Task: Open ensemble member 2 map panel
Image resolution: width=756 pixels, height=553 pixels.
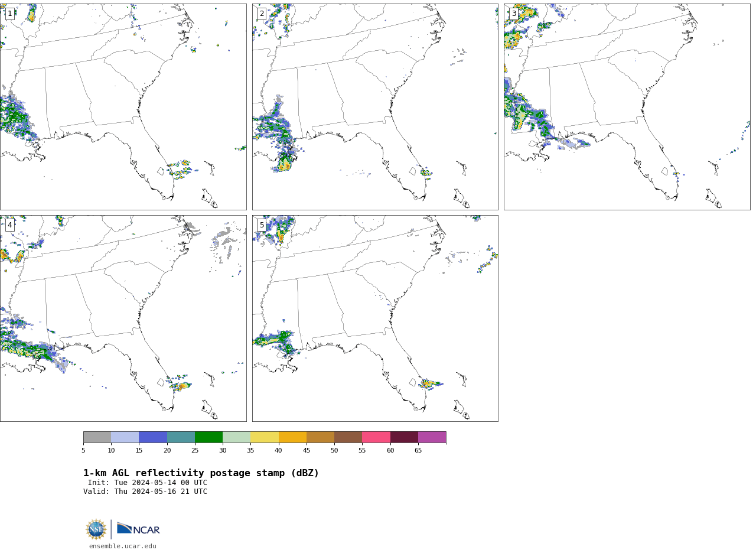Action: pos(375,107)
